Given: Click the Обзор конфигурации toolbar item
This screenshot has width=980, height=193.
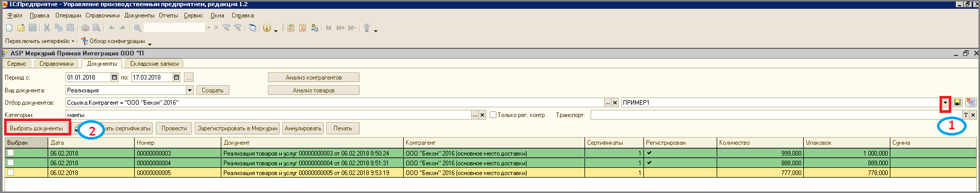Looking at the screenshot, I should pos(113,41).
